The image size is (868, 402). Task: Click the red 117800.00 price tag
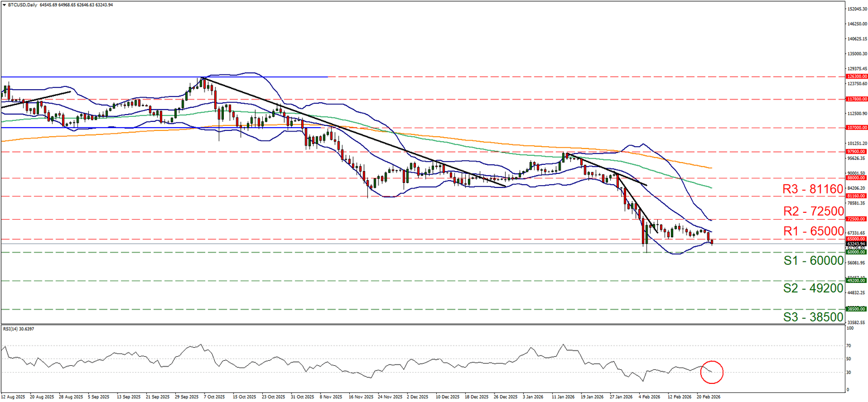[856, 99]
